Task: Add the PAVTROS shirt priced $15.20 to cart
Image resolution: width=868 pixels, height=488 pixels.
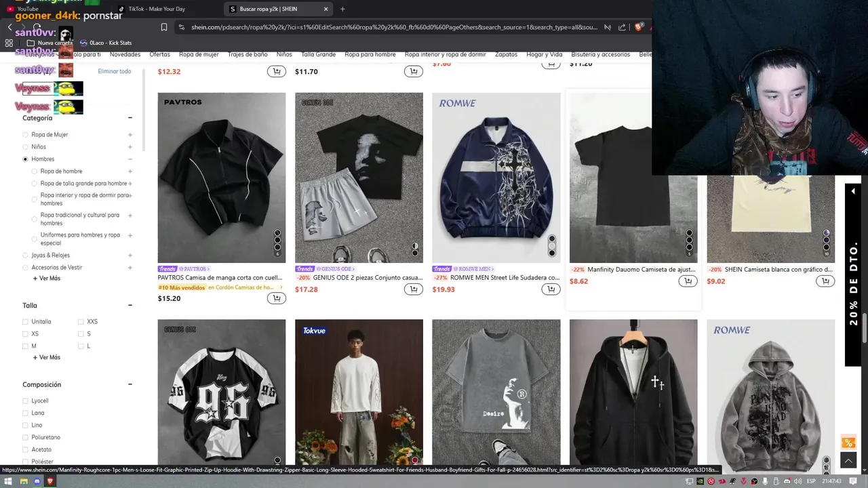Action: 277,298
